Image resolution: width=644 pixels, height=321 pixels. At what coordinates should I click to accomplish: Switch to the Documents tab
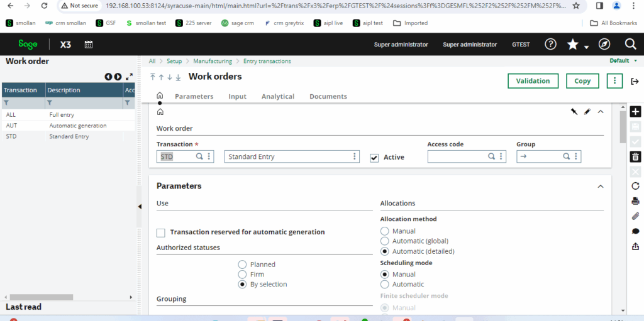[328, 97]
